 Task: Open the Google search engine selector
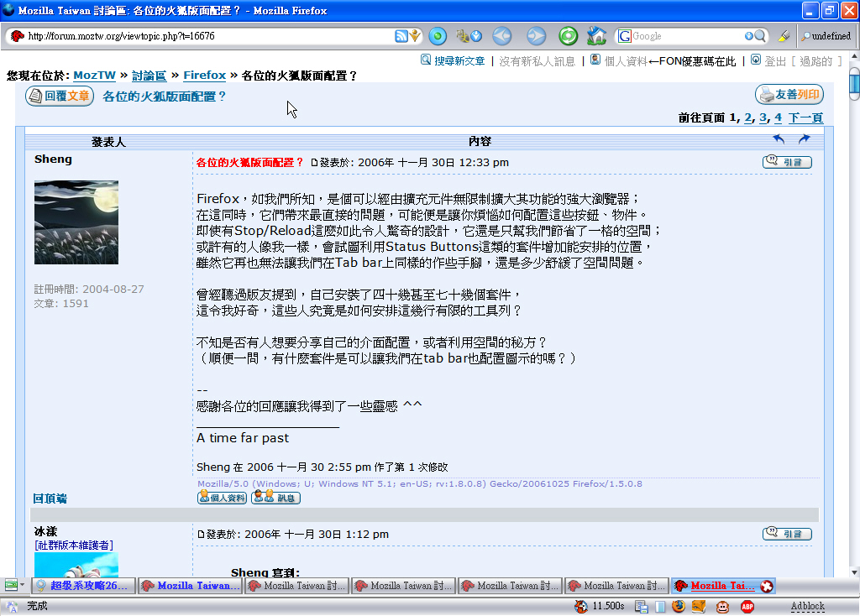624,36
